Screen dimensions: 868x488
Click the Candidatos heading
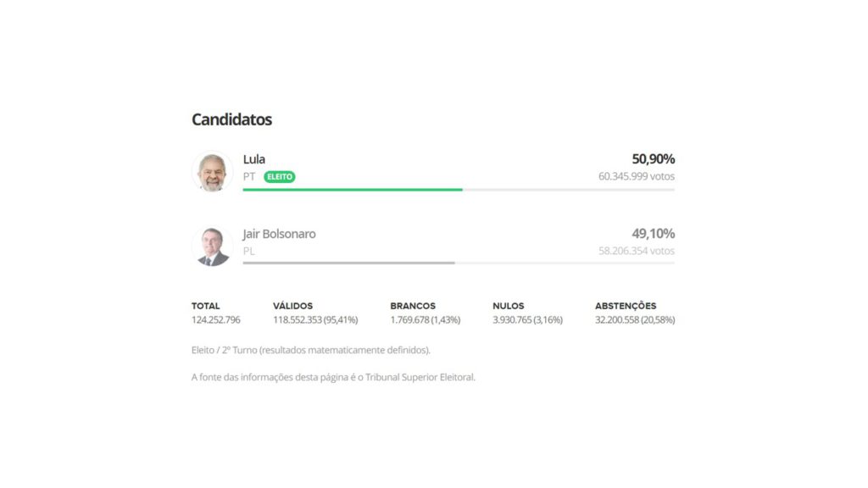(x=231, y=119)
